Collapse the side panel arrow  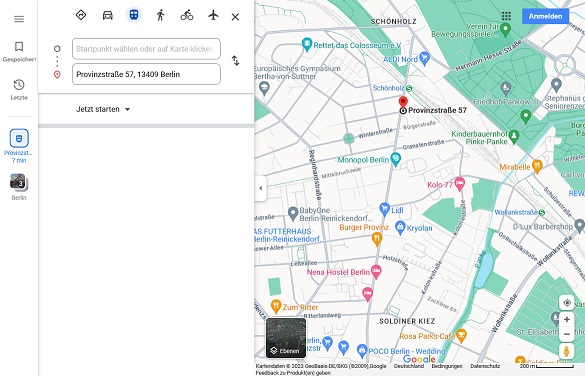(261, 188)
